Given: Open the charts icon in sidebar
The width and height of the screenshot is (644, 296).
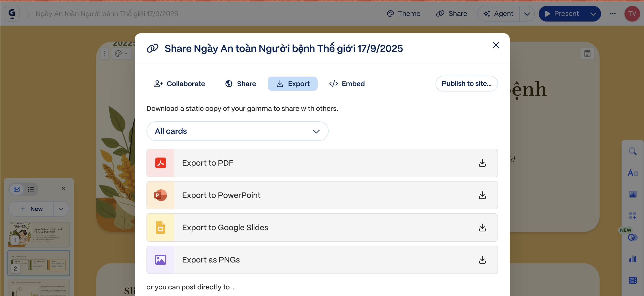Looking at the screenshot, I should click(633, 259).
